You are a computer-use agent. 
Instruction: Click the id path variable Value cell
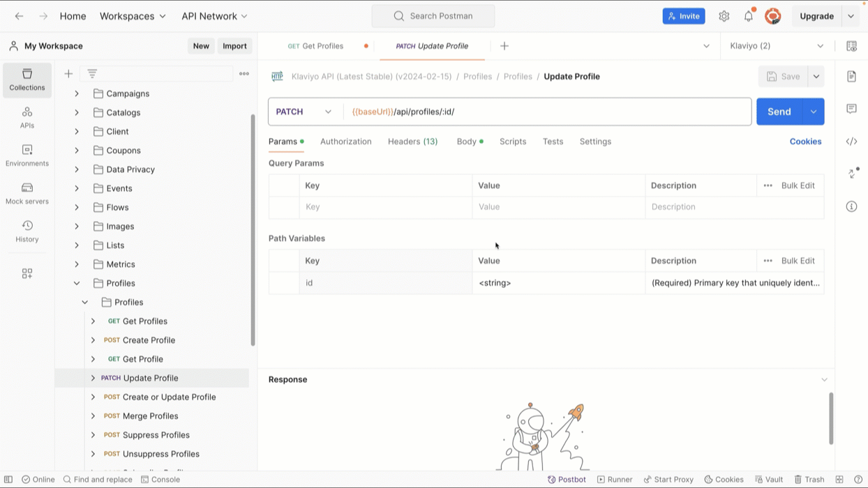558,283
